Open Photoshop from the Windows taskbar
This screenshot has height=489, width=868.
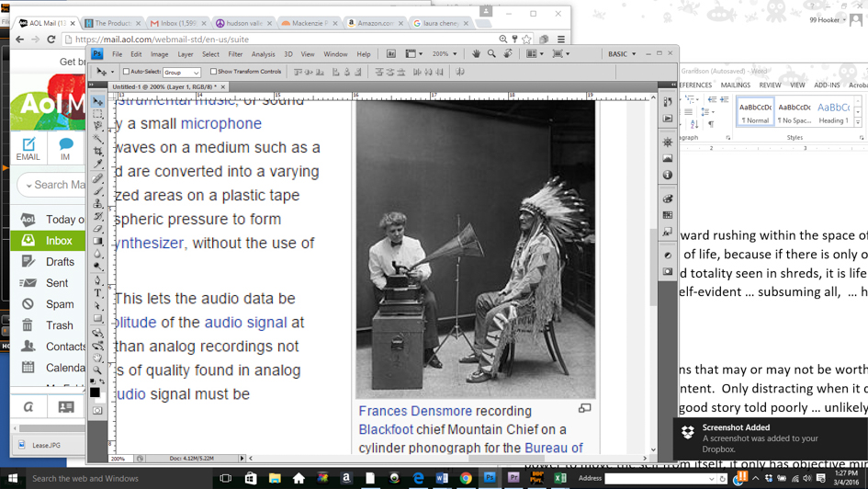pyautogui.click(x=490, y=478)
